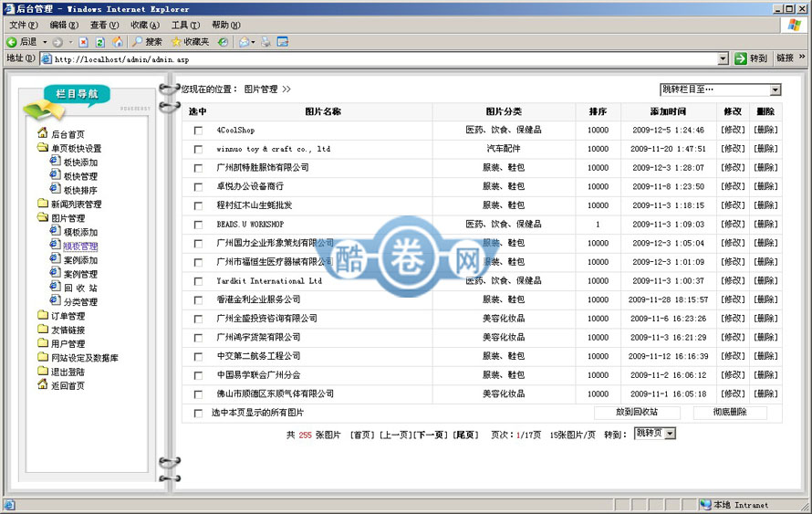Check the 佛山市顺德区东顺气体有限公司 row checkbox

click(x=198, y=394)
